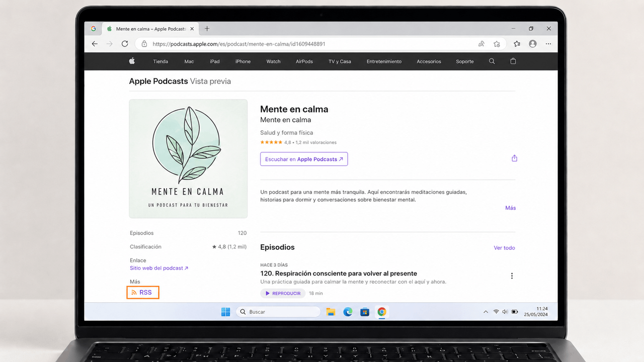Open File Explorer from the taskbar
Screen dimensions: 644x362
click(331, 312)
